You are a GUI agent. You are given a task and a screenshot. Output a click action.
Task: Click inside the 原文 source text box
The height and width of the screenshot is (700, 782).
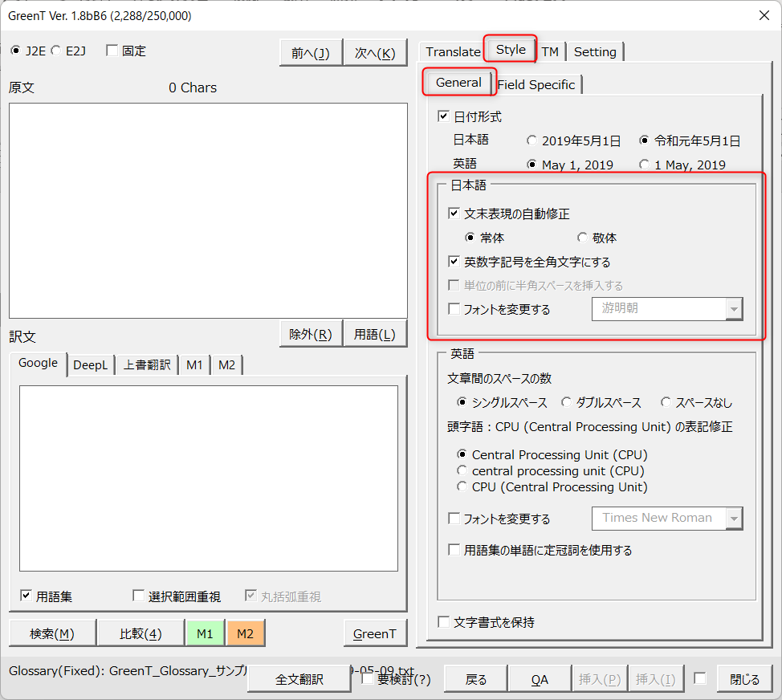click(208, 210)
